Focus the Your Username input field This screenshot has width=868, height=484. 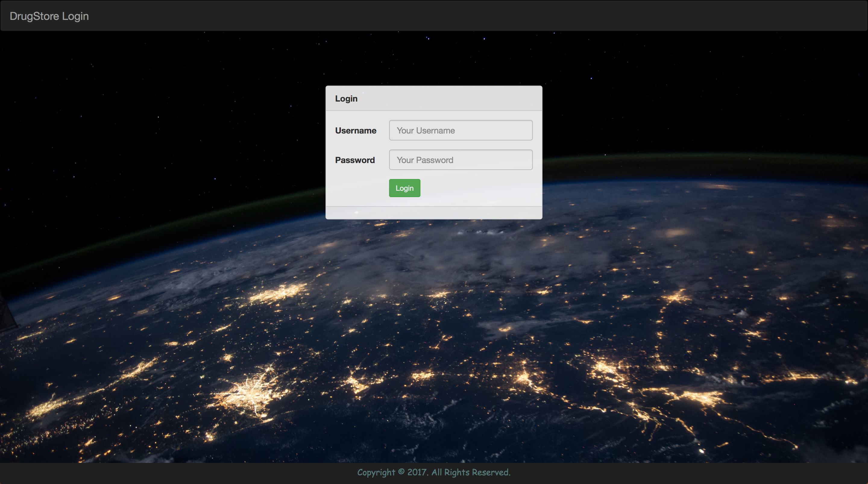[461, 130]
